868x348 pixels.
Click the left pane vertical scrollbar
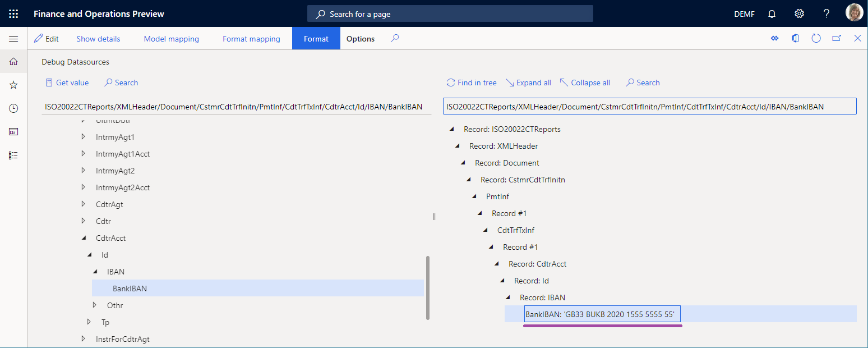tap(428, 287)
